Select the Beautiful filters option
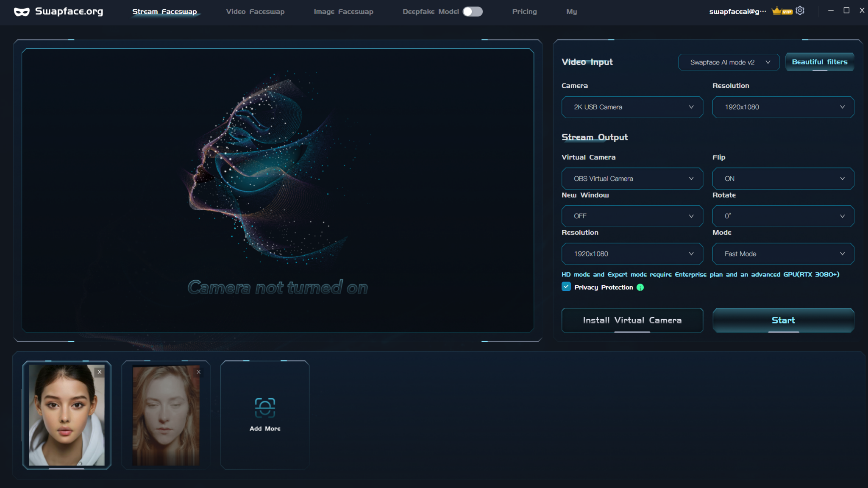The height and width of the screenshot is (488, 868). (x=819, y=62)
